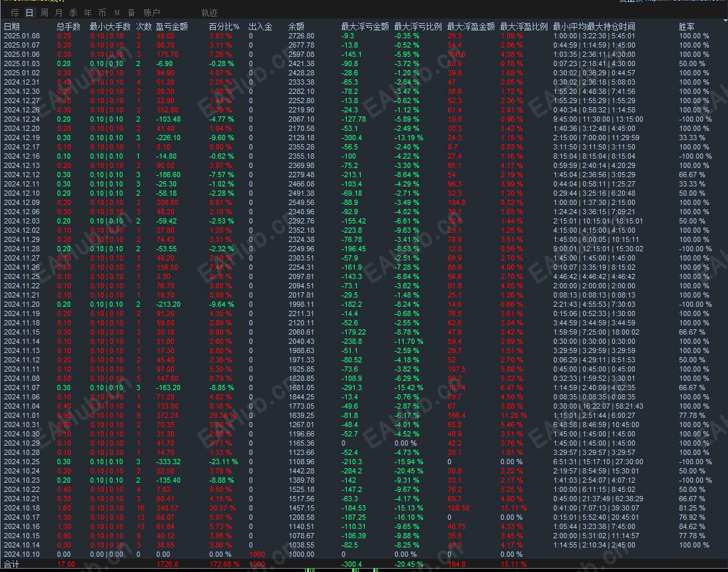The height and width of the screenshot is (572, 728).
Task: Select loss amount -226.10
Action: pyautogui.click(x=168, y=138)
